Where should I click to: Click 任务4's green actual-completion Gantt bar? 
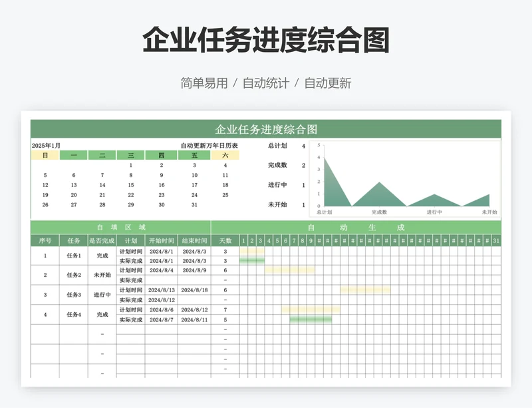311,320
